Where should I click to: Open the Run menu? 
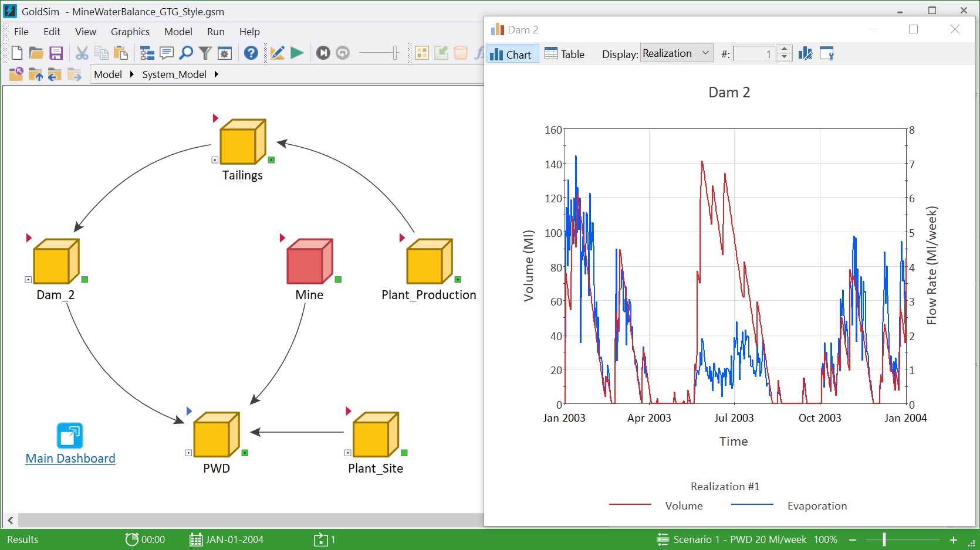click(x=216, y=32)
